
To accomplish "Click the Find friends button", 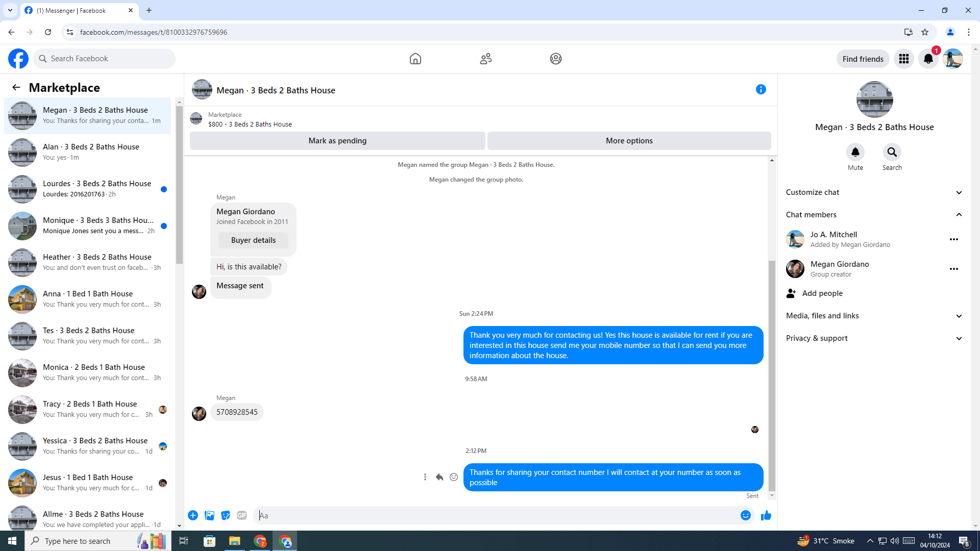I will pos(863,59).
